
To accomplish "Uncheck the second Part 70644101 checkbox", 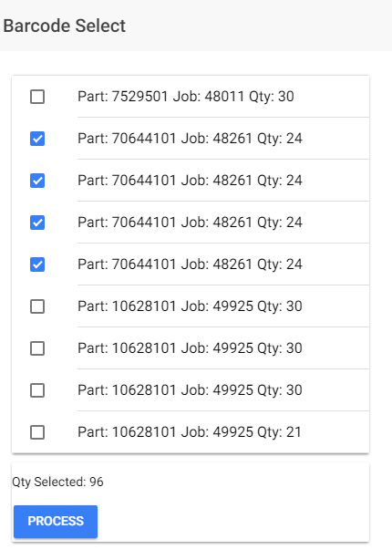I will [x=37, y=181].
